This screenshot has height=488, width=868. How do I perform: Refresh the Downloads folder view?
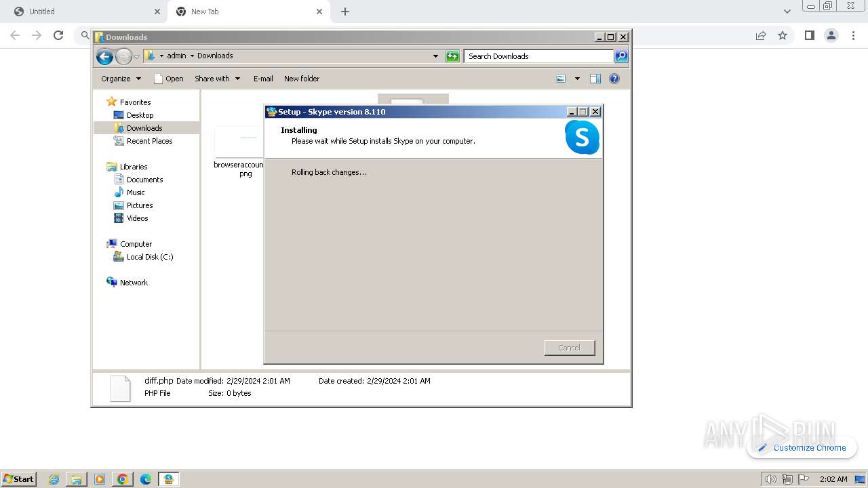[452, 56]
